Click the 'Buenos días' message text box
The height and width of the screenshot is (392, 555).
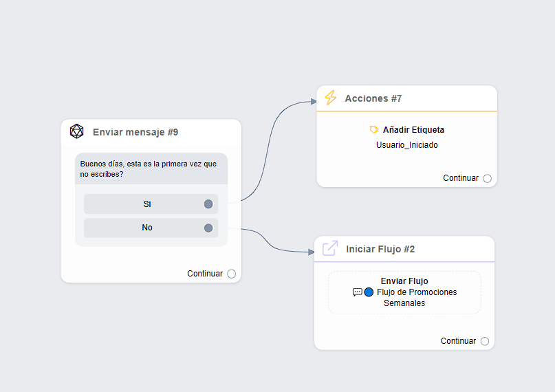coord(151,168)
